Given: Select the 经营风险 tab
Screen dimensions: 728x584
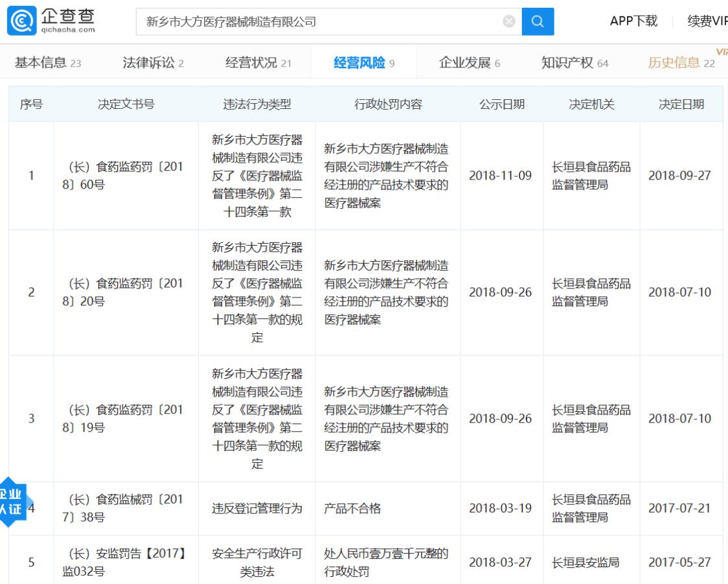Looking at the screenshot, I should coord(364,62).
